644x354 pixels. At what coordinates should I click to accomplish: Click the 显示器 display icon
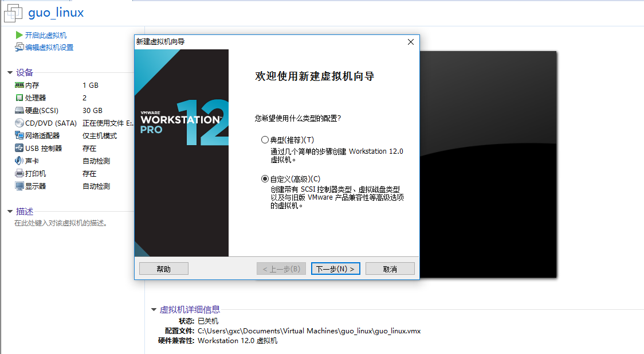(x=19, y=186)
